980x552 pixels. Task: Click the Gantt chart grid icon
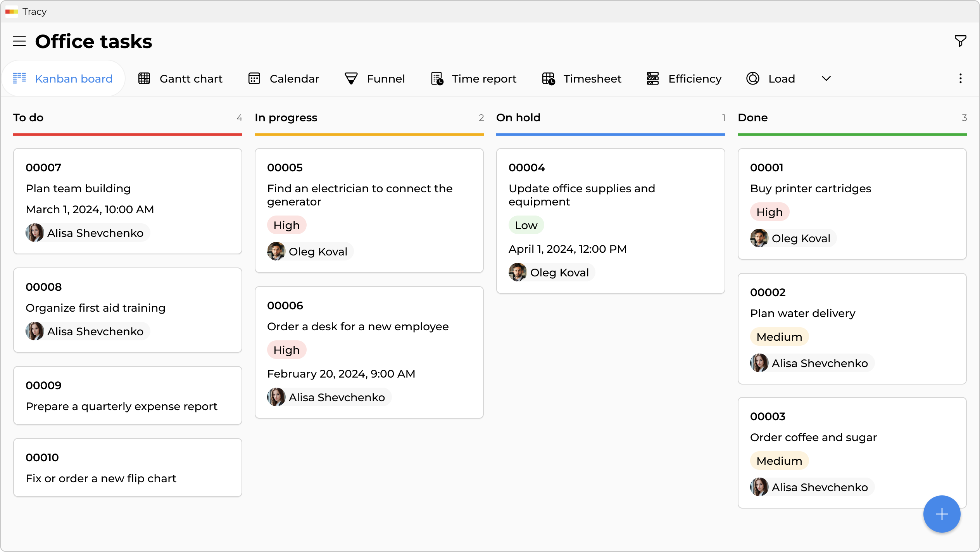[144, 79]
